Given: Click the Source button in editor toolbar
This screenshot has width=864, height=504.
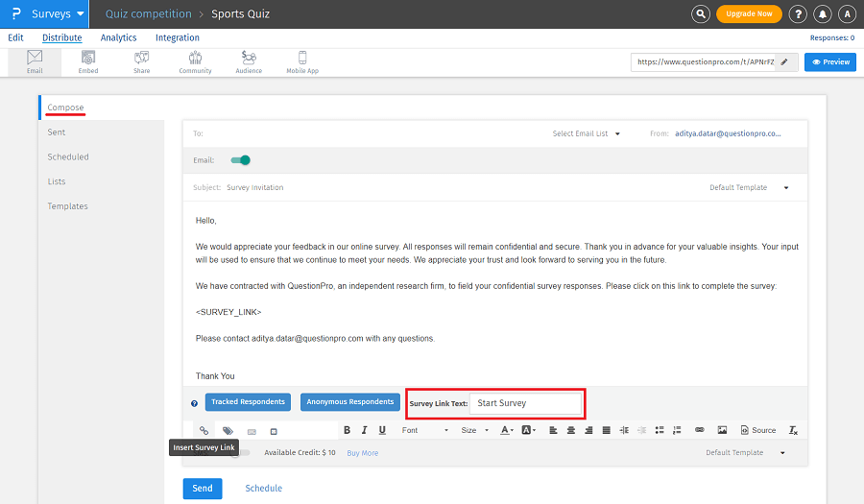Looking at the screenshot, I should coord(758,430).
